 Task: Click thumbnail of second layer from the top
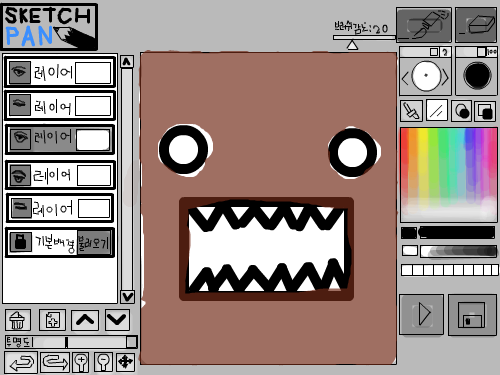[93, 106]
